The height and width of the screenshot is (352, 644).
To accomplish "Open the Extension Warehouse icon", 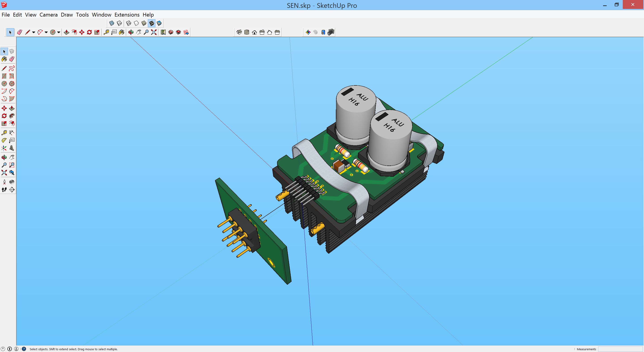I will pos(178,32).
